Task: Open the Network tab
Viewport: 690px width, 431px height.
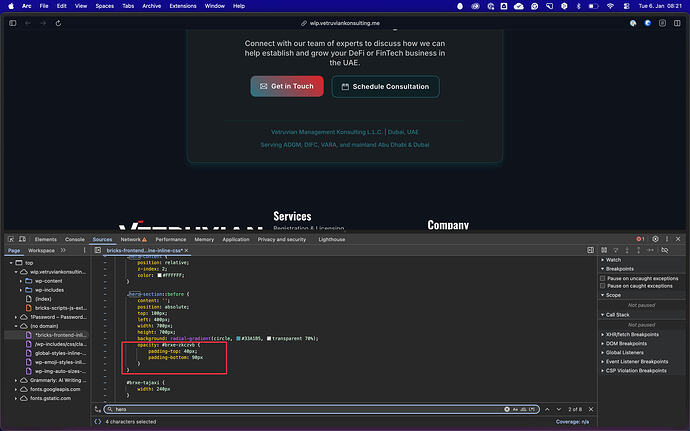Action: click(133, 239)
